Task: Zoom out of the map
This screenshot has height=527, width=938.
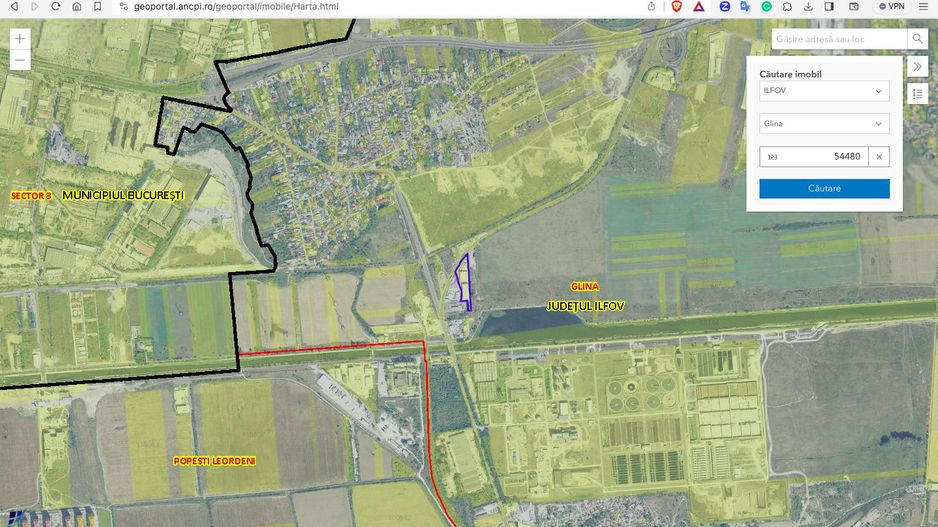Action: pos(20,60)
